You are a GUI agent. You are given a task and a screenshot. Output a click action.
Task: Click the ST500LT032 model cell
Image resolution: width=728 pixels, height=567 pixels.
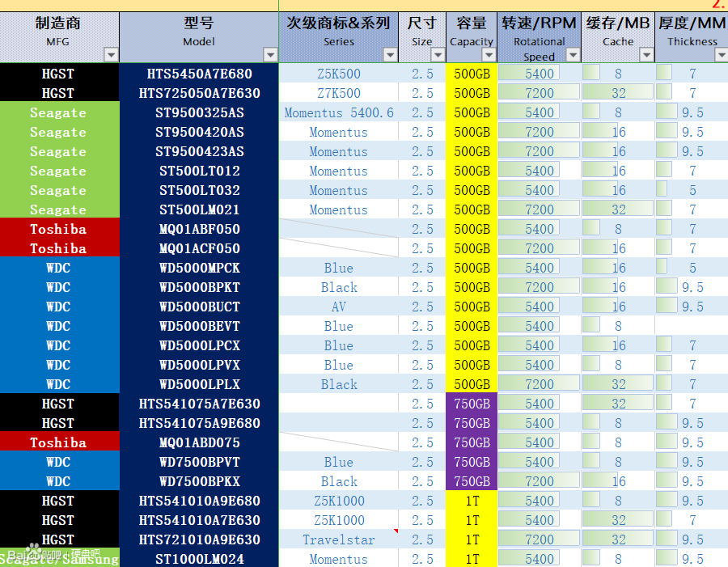point(199,190)
